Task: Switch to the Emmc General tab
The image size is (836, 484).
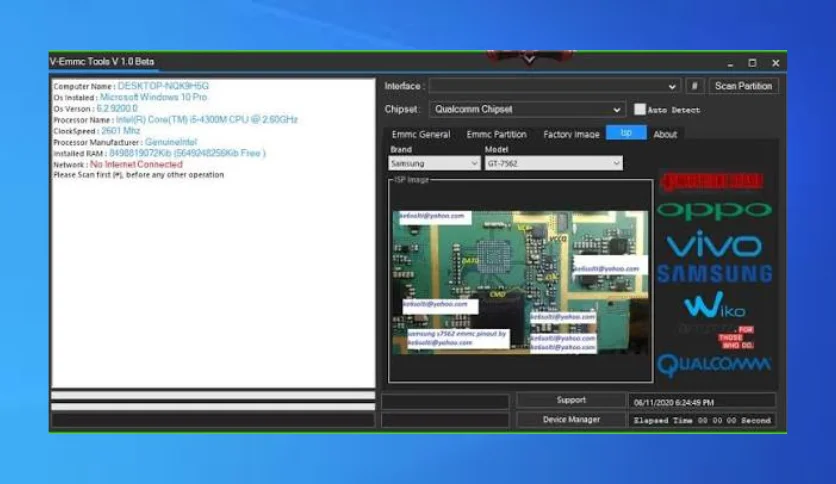Action: (421, 134)
